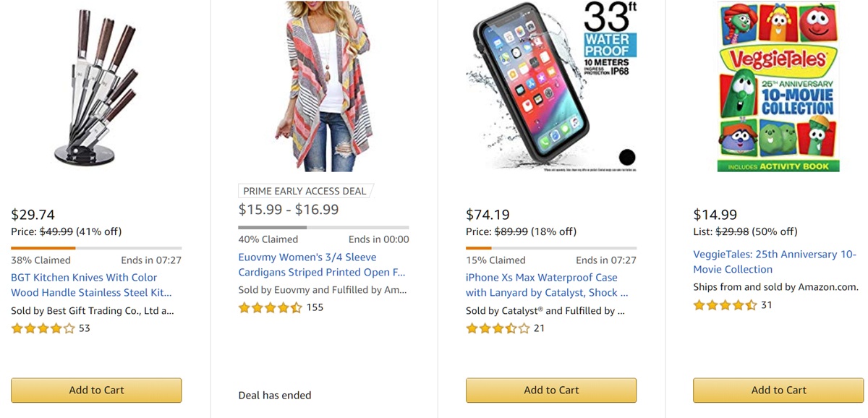Add the VeggieTales collection to cart
The height and width of the screenshot is (418, 868).
tap(778, 390)
